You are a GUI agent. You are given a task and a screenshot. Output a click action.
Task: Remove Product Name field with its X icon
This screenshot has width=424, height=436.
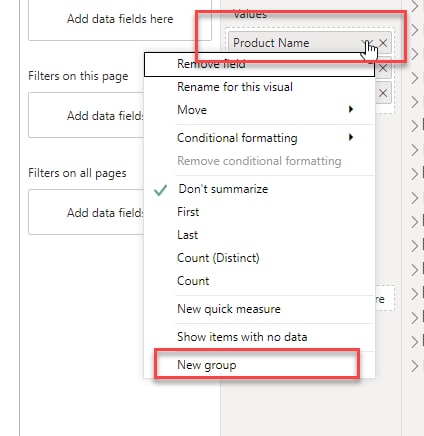[x=383, y=43]
